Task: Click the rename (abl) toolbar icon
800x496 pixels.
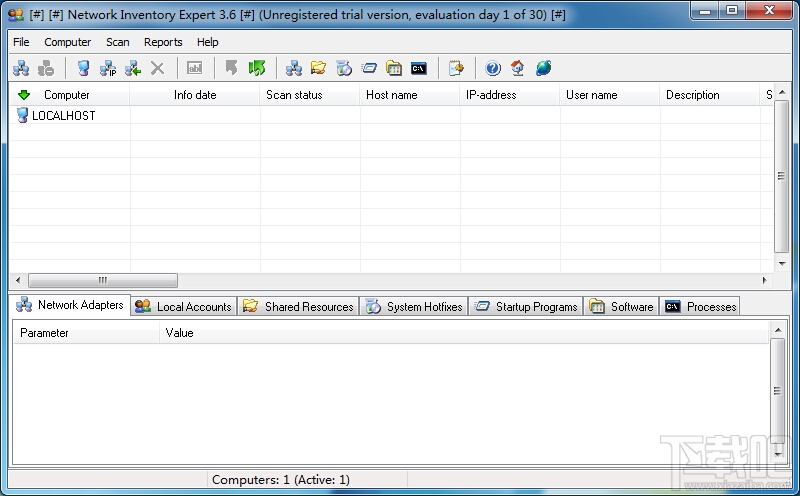Action: pos(194,68)
